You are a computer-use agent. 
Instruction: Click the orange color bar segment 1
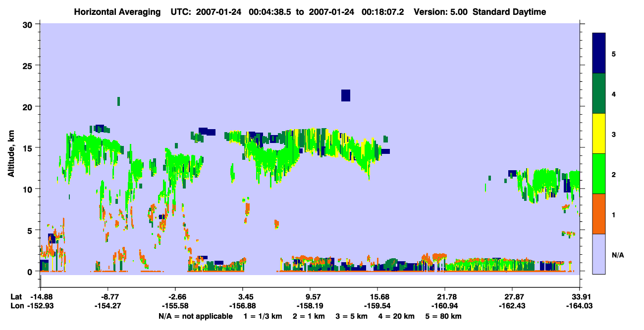pyautogui.click(x=599, y=214)
